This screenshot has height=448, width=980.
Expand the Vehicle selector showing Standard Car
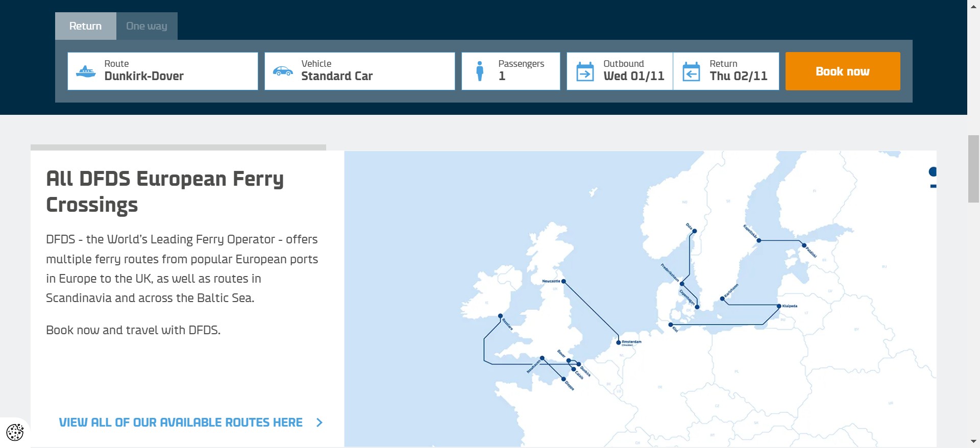359,71
